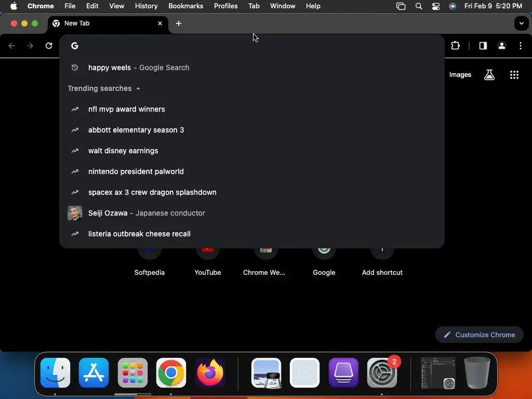Open the Tab menu

point(254,6)
